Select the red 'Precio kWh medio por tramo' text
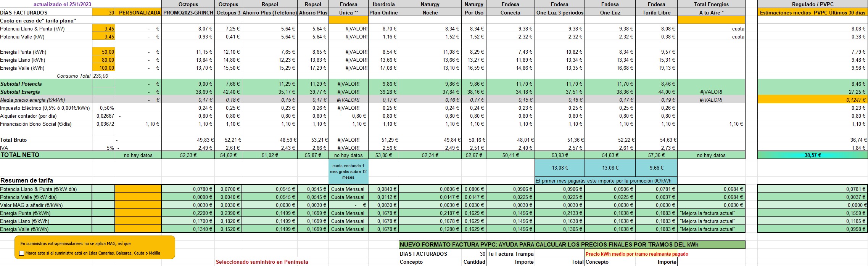The width and height of the screenshot is (868, 266). pyautogui.click(x=637, y=254)
